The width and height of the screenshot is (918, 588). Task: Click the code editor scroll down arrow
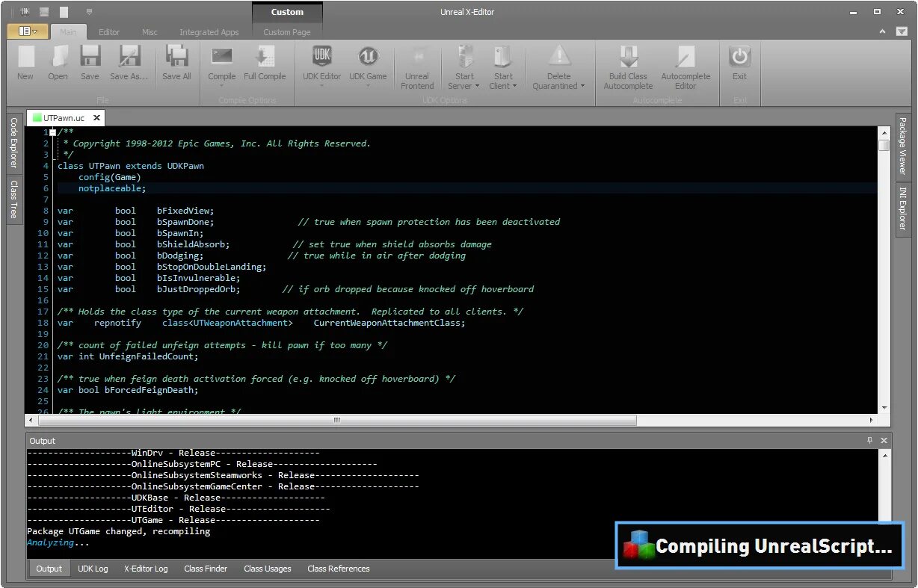[x=884, y=408]
